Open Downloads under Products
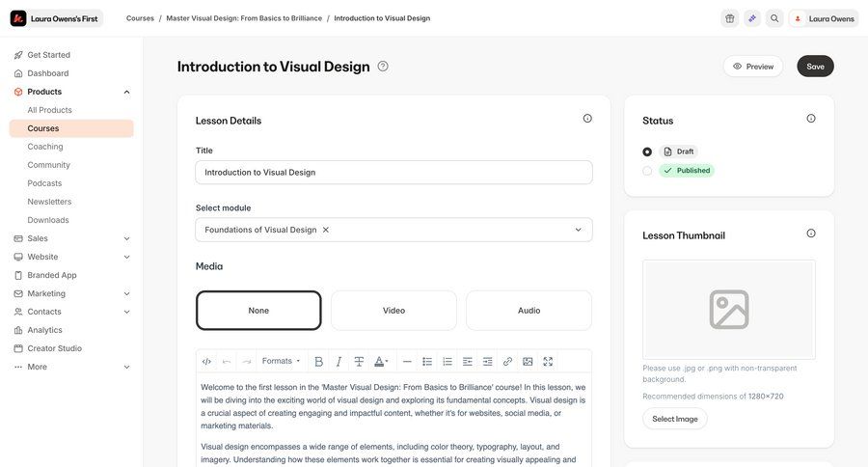 coord(48,220)
